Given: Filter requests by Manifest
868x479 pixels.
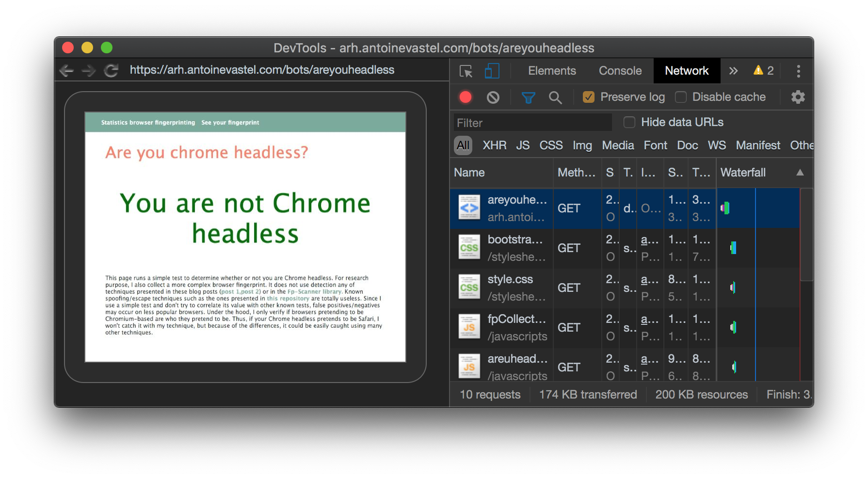Looking at the screenshot, I should (758, 145).
